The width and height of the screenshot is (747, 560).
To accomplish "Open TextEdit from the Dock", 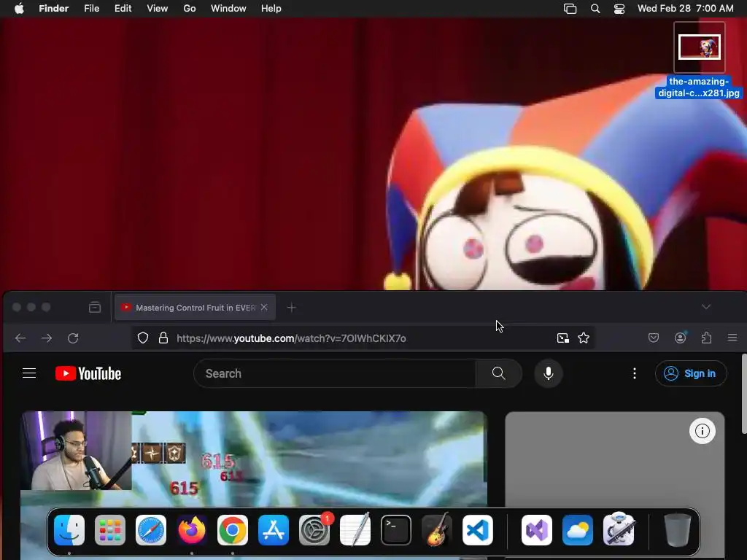I will [x=355, y=530].
